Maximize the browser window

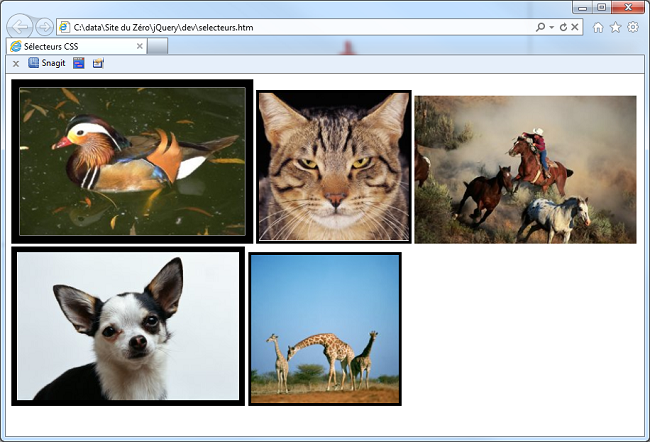[x=601, y=7]
